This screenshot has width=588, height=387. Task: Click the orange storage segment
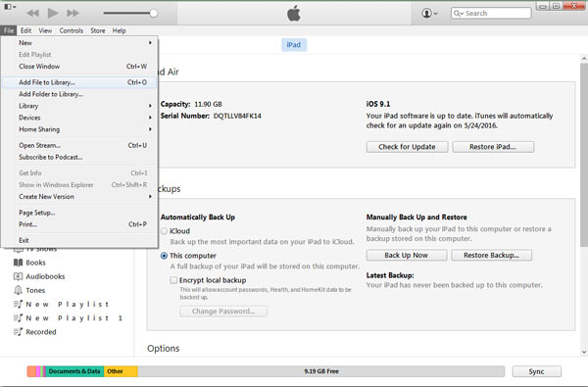pyautogui.click(x=31, y=371)
